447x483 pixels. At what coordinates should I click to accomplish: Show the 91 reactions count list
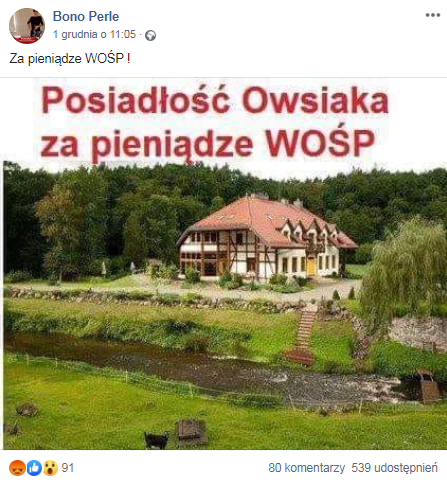point(68,468)
